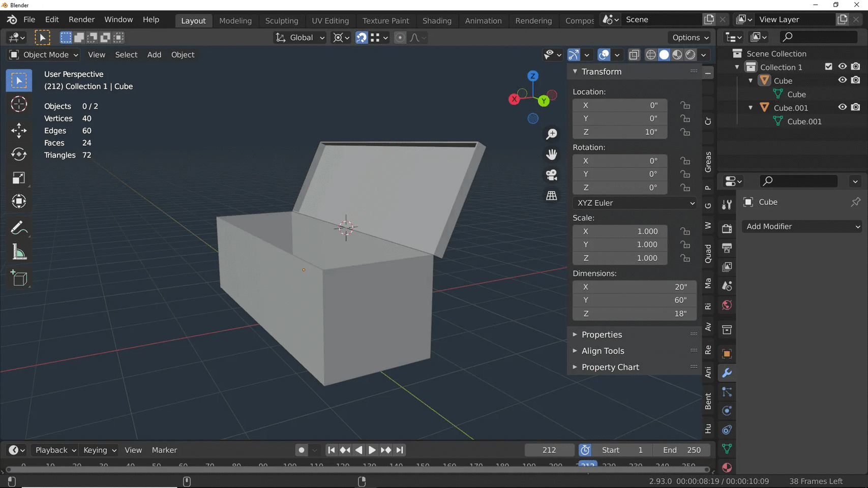
Task: Open the Modifier properties wrench icon
Action: click(x=727, y=373)
